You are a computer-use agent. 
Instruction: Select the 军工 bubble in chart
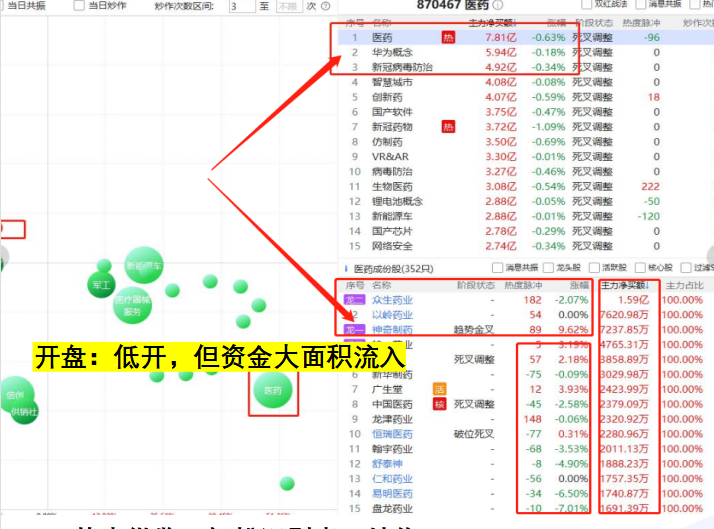point(101,285)
